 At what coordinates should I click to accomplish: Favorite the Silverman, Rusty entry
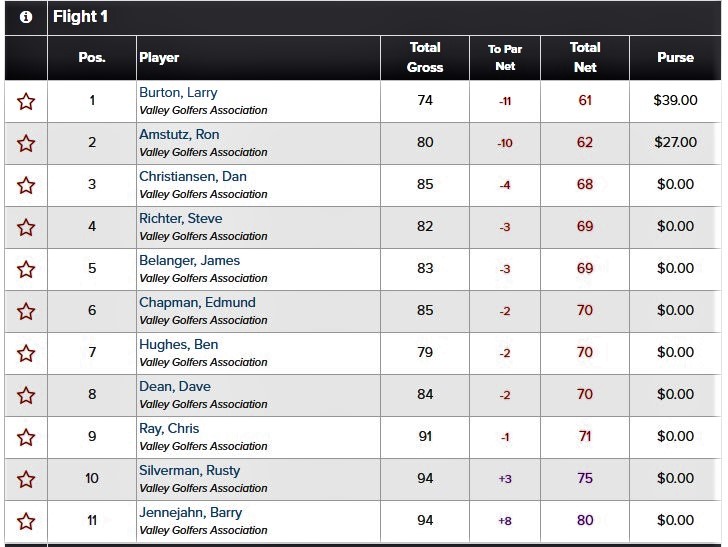(26, 480)
